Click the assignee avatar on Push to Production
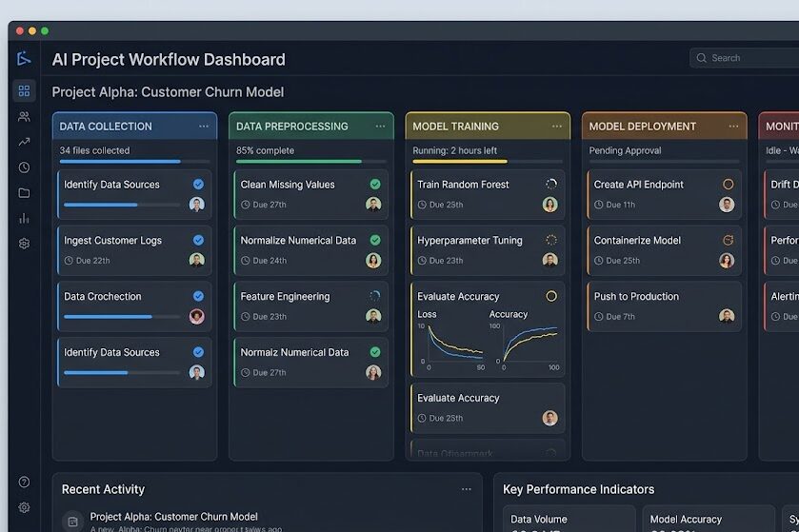The image size is (799, 532). tap(727, 316)
